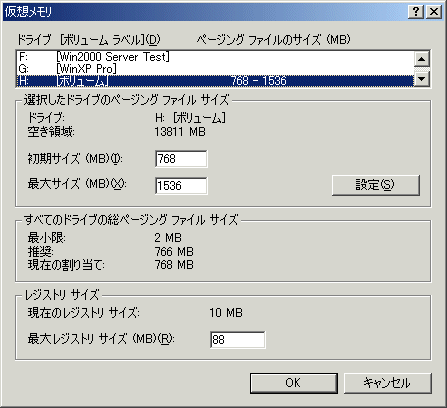Select the highlighted H: ボリューム drive row

[x=215, y=81]
